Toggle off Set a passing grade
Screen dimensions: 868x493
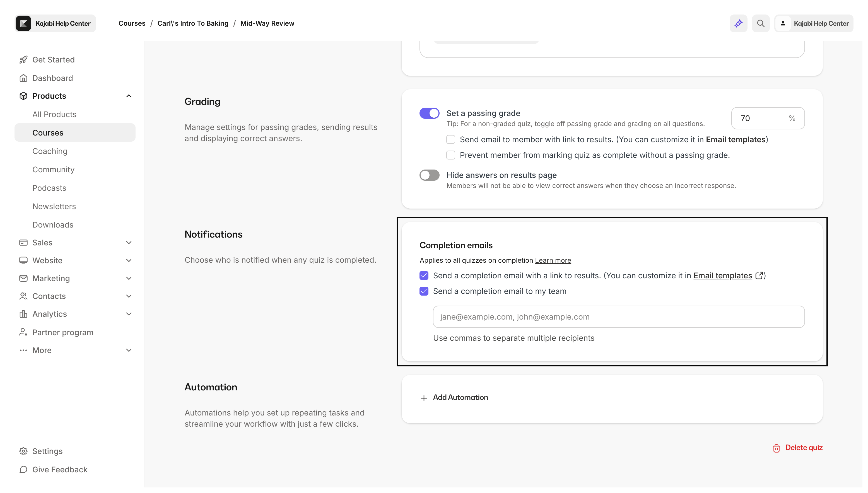tap(429, 113)
